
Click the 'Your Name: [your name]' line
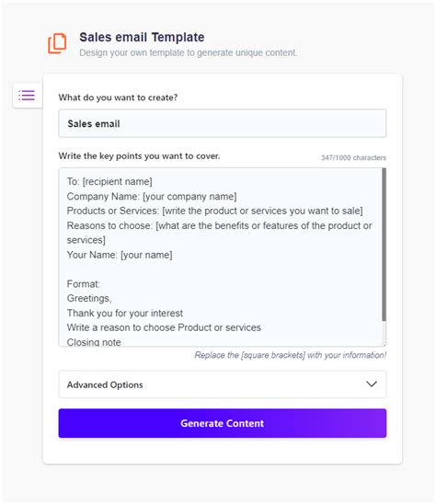120,255
